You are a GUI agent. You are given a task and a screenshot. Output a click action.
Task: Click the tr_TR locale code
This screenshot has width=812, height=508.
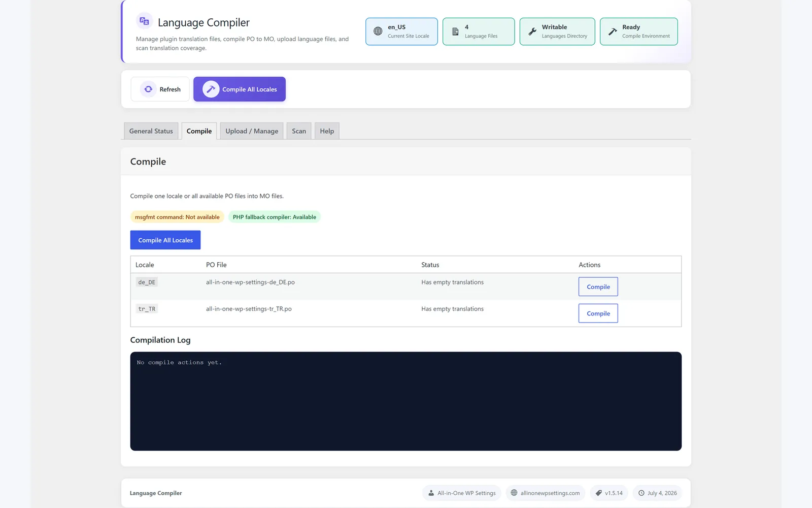(x=147, y=309)
